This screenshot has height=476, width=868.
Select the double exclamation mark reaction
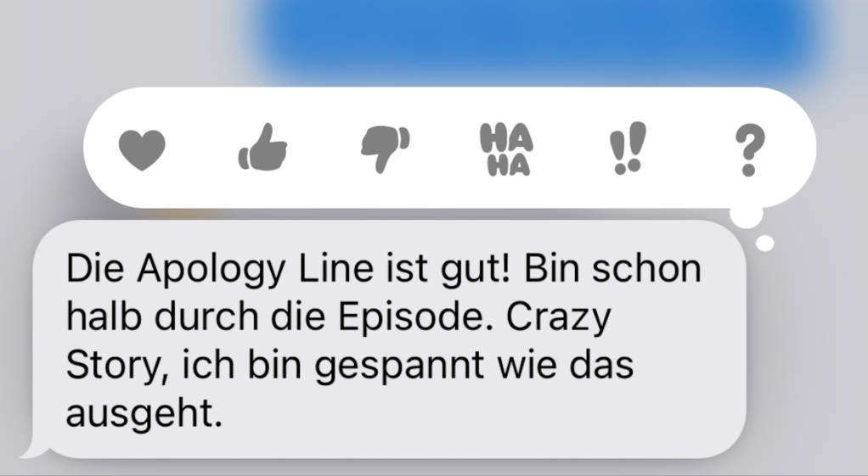coord(628,148)
